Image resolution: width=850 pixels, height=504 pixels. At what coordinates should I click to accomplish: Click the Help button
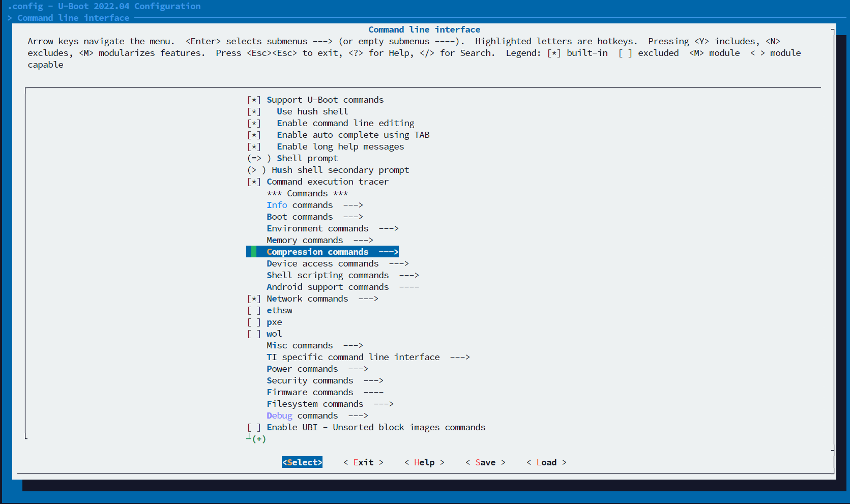click(x=424, y=462)
